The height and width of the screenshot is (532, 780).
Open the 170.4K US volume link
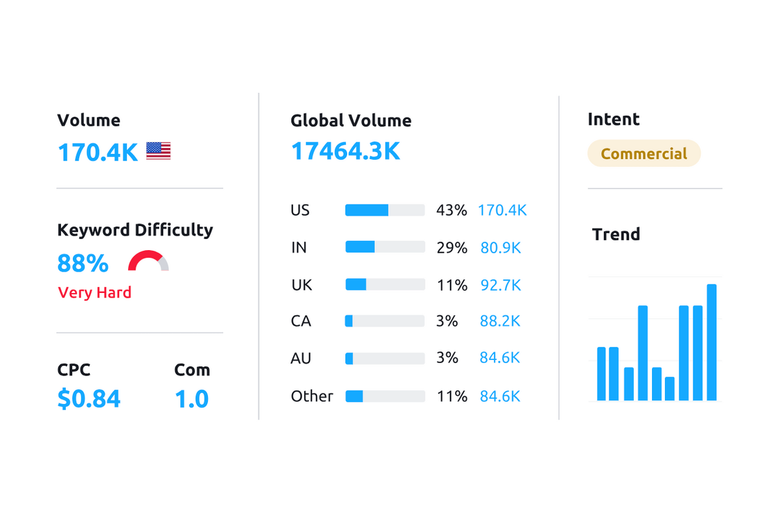coord(502,210)
